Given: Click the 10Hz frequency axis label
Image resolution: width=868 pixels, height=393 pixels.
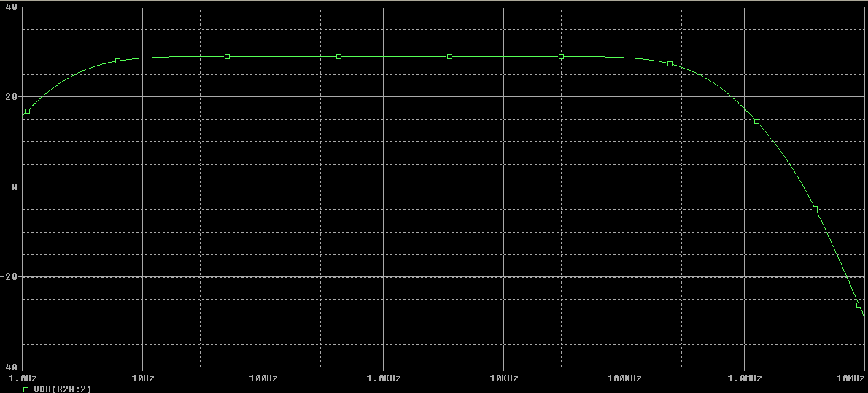Looking at the screenshot, I should point(143,378).
